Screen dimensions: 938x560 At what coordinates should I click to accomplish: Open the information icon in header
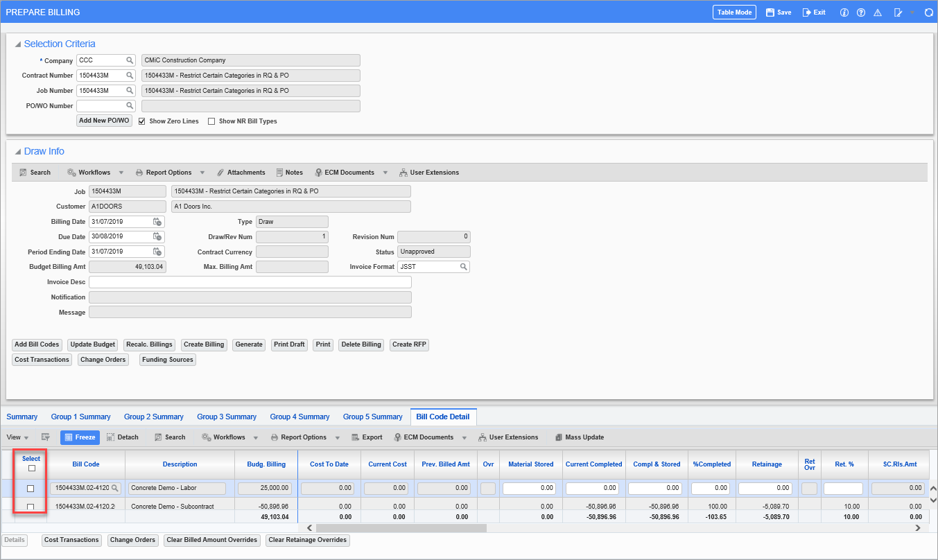coord(844,12)
